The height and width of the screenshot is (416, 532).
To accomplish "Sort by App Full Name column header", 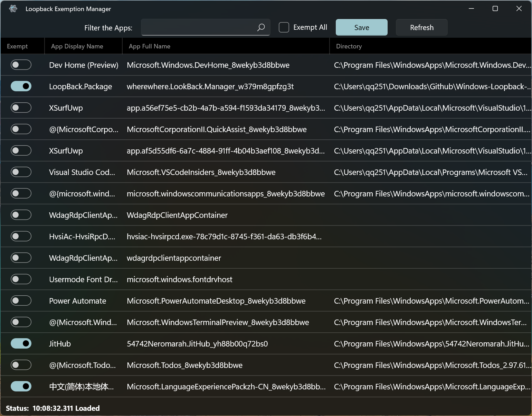I will point(226,46).
